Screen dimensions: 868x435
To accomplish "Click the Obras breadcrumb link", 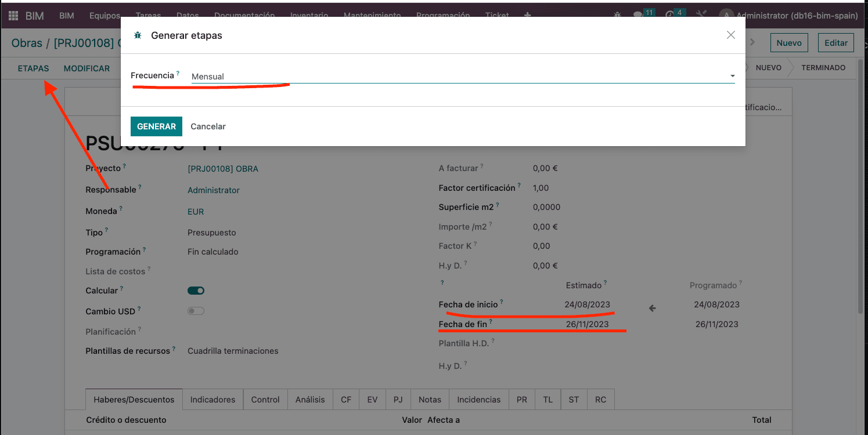I will click(27, 43).
